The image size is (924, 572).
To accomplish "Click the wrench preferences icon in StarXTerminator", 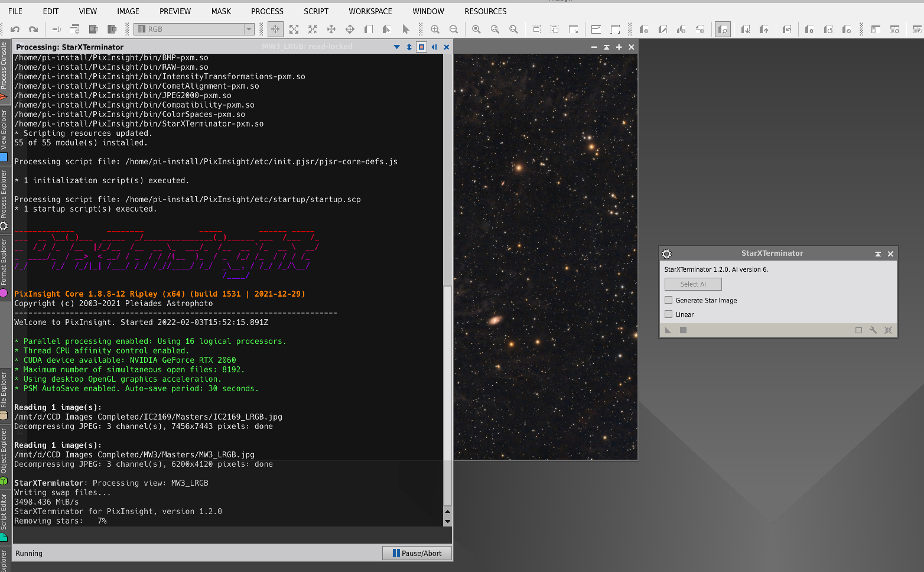I will [x=873, y=330].
